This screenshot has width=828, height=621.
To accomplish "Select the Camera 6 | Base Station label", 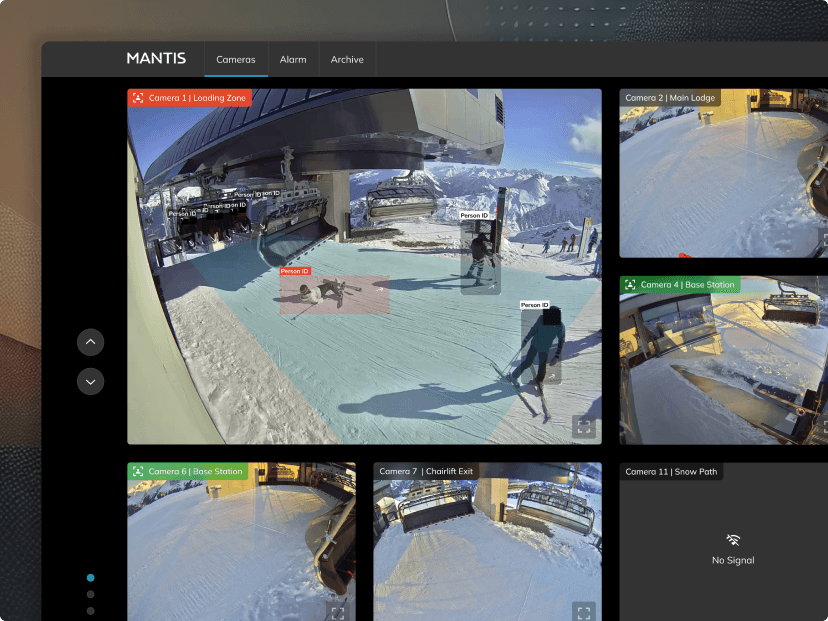I will [x=187, y=471].
